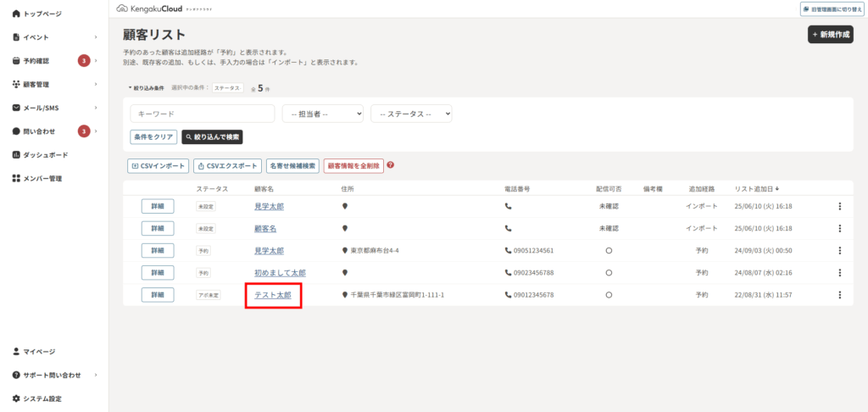Click 顧客情報を全削除 button
The width and height of the screenshot is (868, 412).
click(353, 166)
